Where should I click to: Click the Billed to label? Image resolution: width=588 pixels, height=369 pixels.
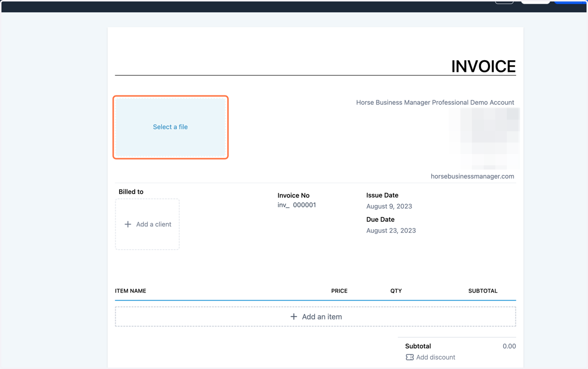tap(131, 192)
